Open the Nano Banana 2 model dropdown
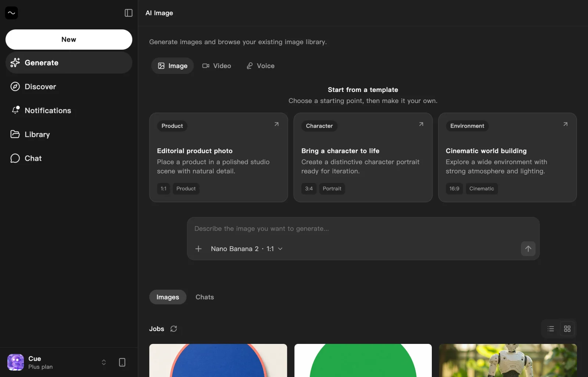Viewport: 588px width, 377px height. tap(247, 249)
